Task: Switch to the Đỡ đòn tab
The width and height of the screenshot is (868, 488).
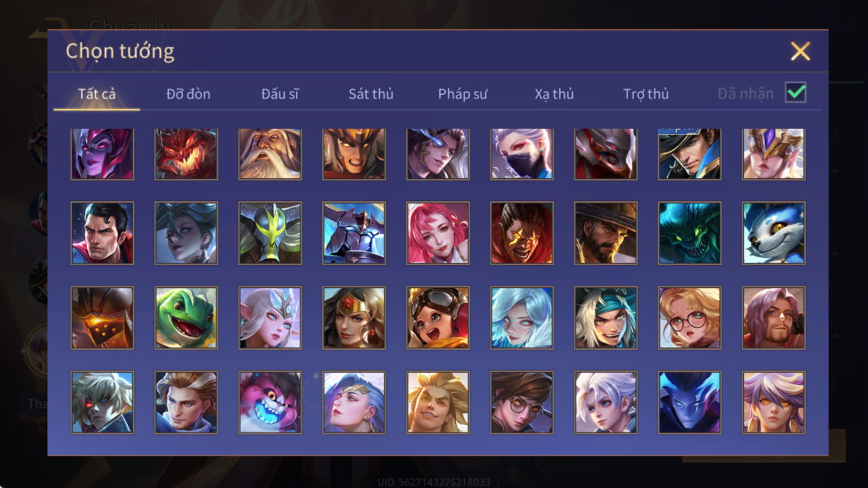Action: (188, 94)
